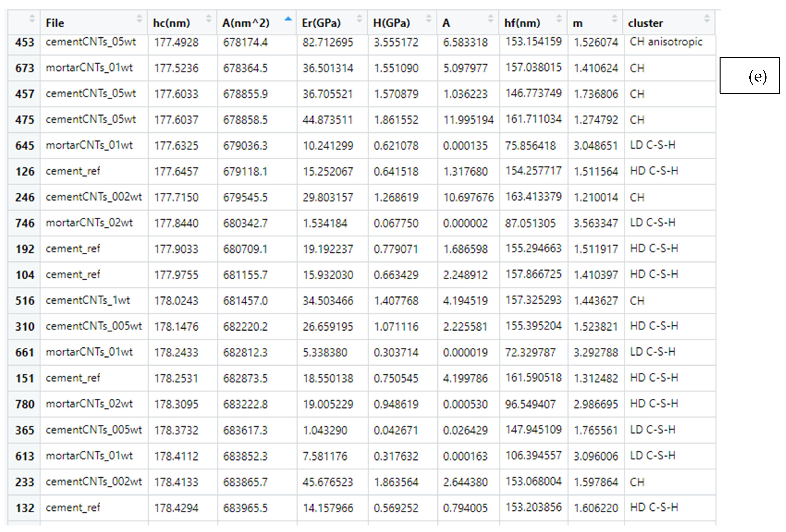Click cementCNTs_1wt file cell
The height and width of the screenshot is (532, 786).
click(88, 300)
